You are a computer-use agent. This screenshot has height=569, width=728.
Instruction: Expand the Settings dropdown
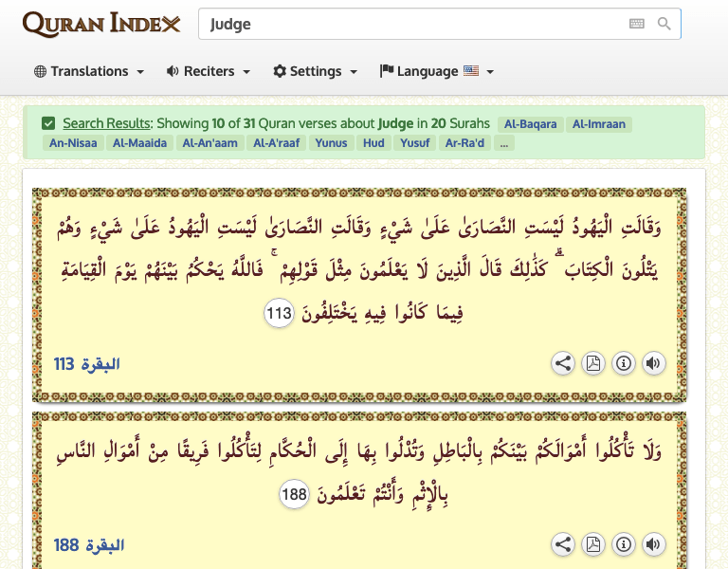[x=315, y=71]
